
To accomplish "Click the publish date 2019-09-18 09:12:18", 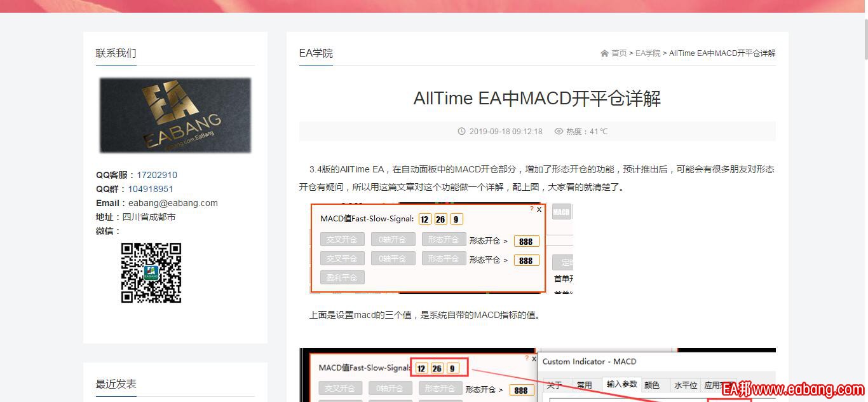I will [x=506, y=132].
